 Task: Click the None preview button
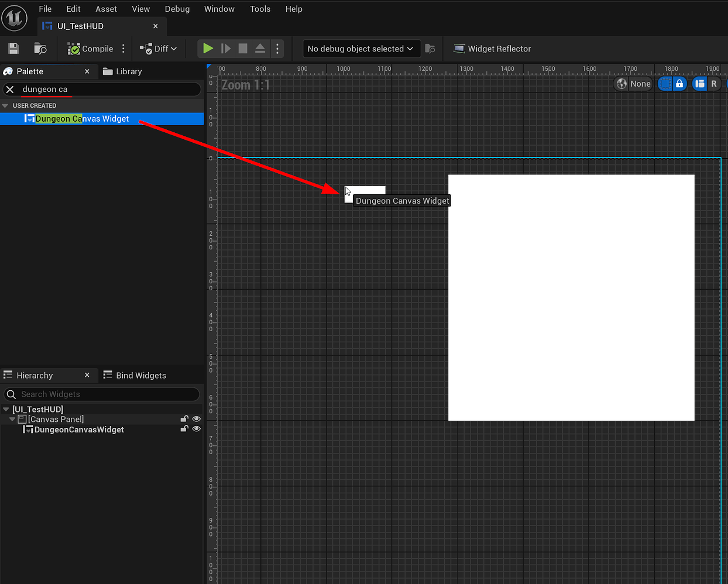tap(640, 84)
